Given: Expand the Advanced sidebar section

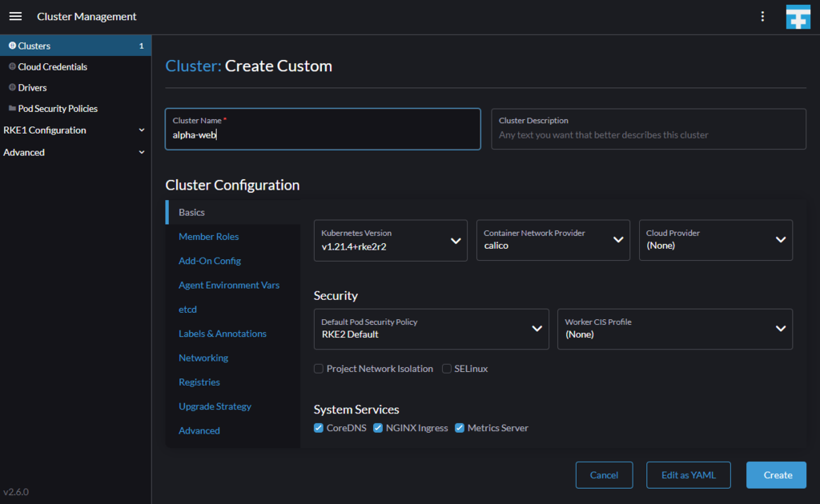Looking at the screenshot, I should [74, 153].
